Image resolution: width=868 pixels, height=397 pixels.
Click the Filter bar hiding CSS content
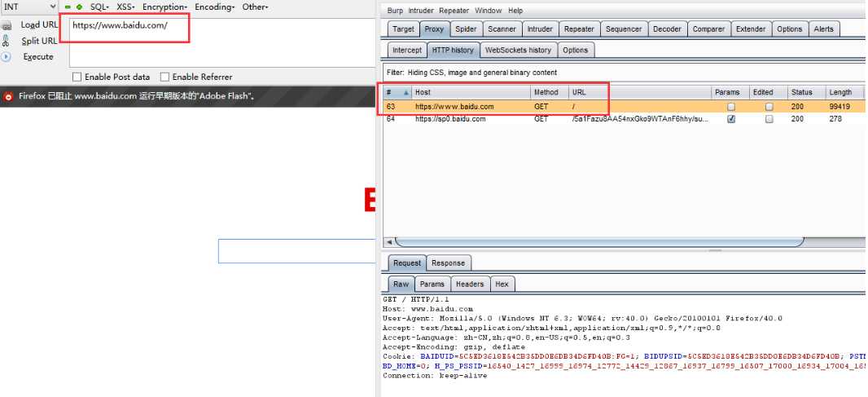624,73
